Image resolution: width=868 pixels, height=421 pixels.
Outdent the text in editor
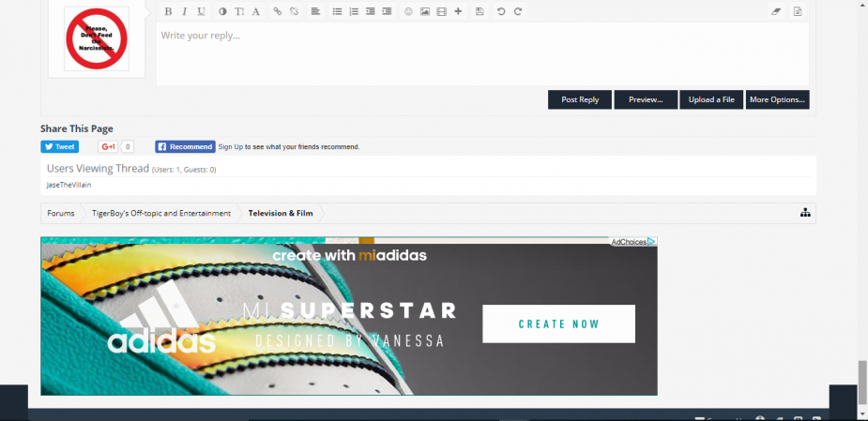pos(371,11)
